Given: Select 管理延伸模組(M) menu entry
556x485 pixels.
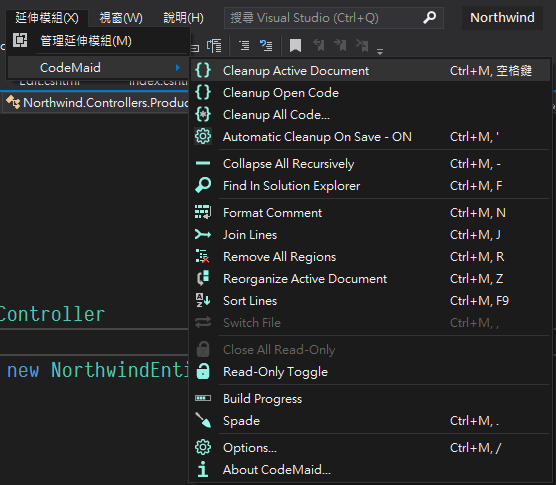Looking at the screenshot, I should (98, 41).
